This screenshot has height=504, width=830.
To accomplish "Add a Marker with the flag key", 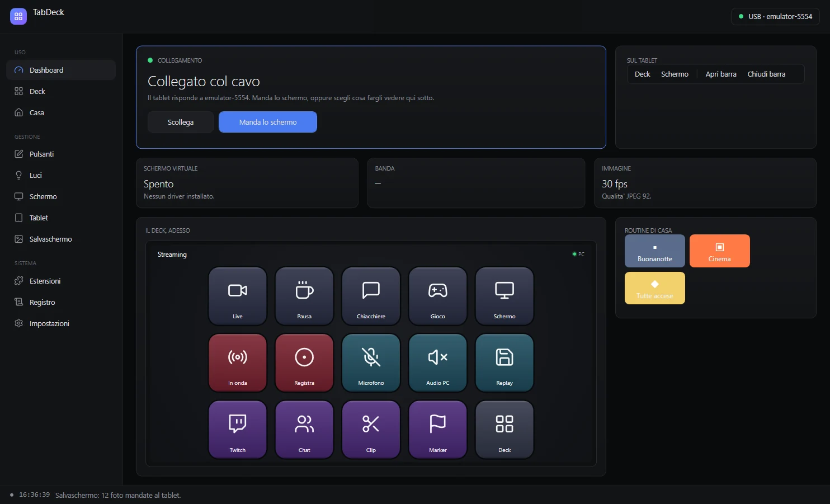I will tap(438, 430).
